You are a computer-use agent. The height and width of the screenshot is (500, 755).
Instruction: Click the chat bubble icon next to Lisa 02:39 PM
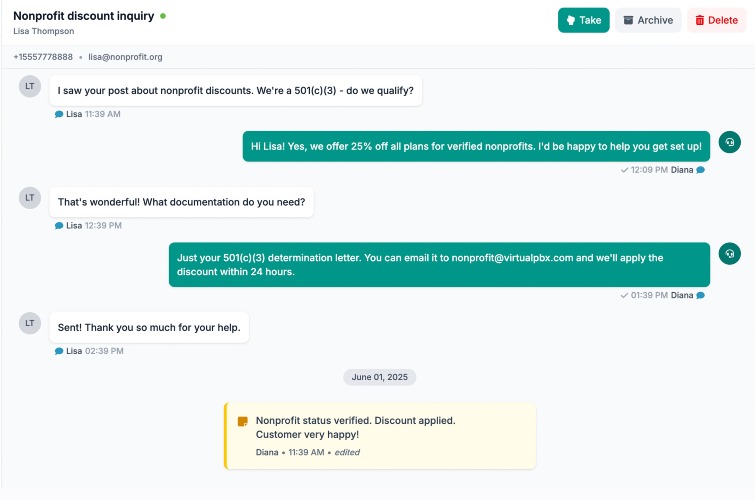pyautogui.click(x=59, y=351)
